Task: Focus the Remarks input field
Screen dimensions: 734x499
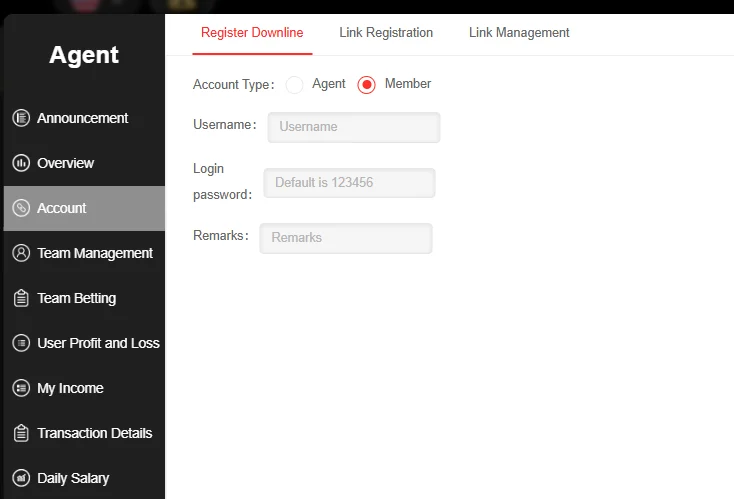Action: tap(346, 238)
